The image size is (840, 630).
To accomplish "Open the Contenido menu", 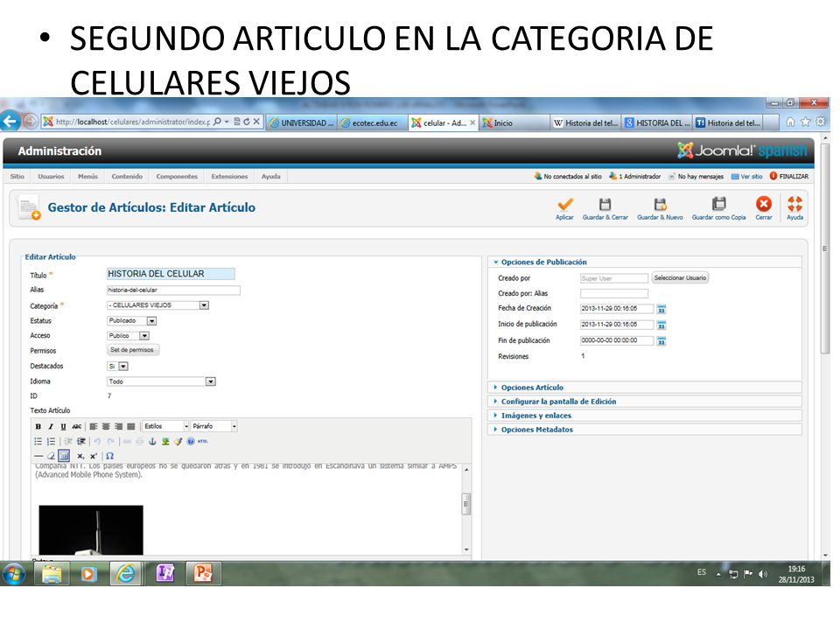I will (127, 176).
